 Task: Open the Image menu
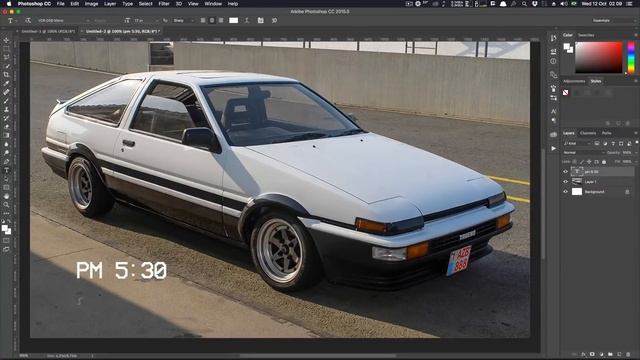tap(91, 4)
